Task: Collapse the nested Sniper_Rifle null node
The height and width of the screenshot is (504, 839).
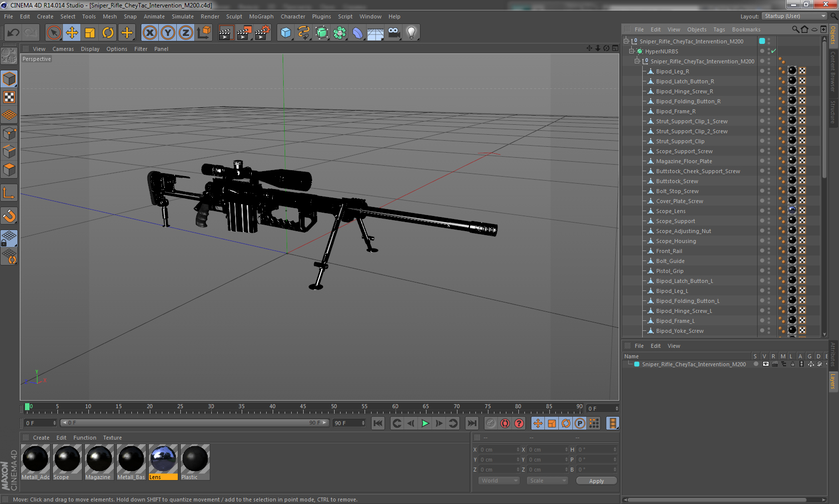Action: coord(637,61)
